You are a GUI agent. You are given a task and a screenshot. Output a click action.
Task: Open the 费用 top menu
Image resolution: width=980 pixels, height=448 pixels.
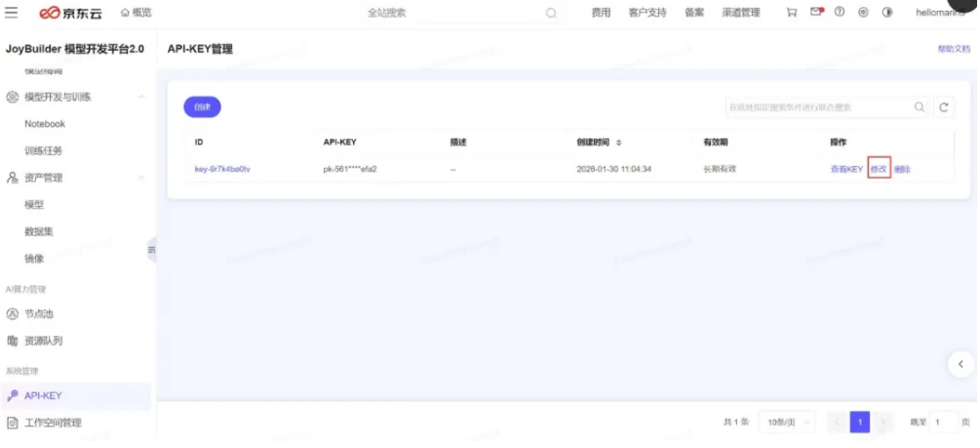[x=601, y=13]
